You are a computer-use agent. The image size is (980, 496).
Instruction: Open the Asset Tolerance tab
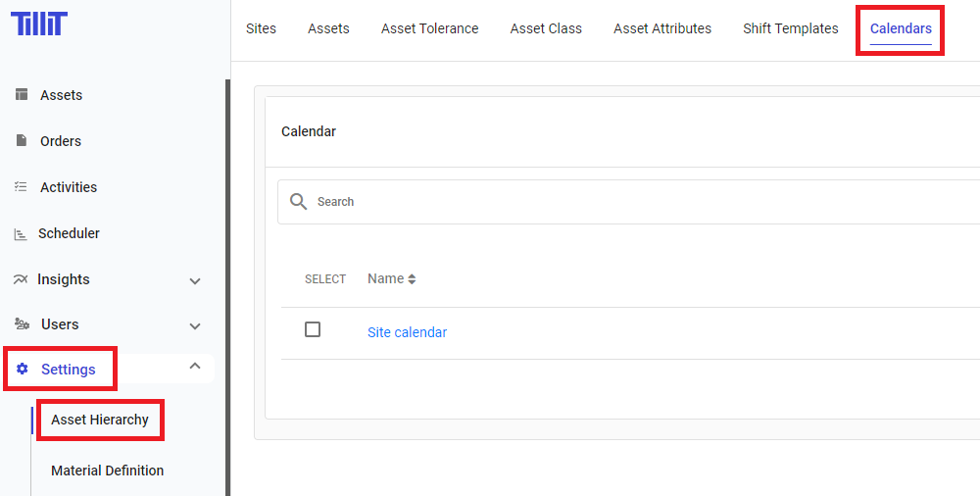(429, 28)
